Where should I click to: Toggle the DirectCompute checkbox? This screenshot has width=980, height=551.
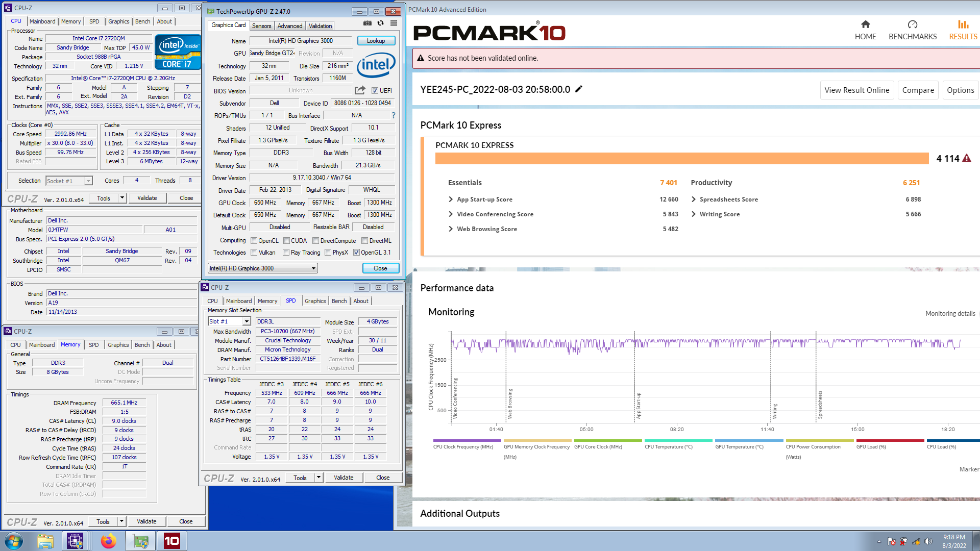[x=316, y=241]
